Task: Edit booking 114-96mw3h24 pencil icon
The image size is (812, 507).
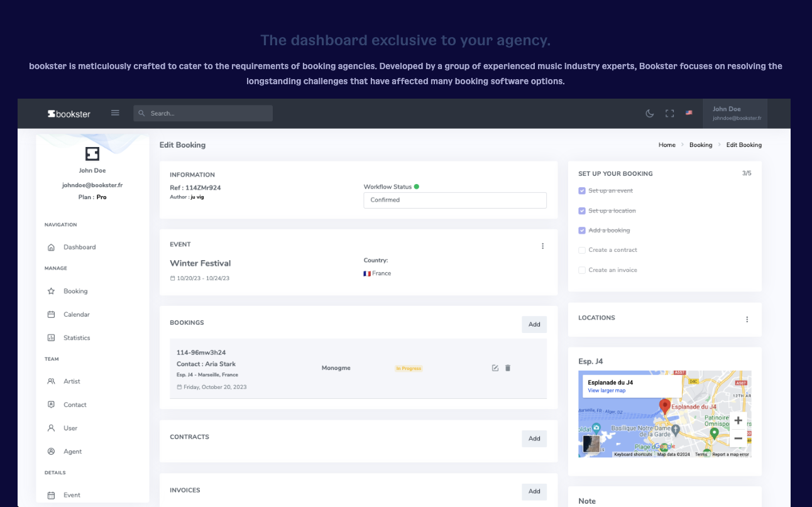Action: coord(495,368)
